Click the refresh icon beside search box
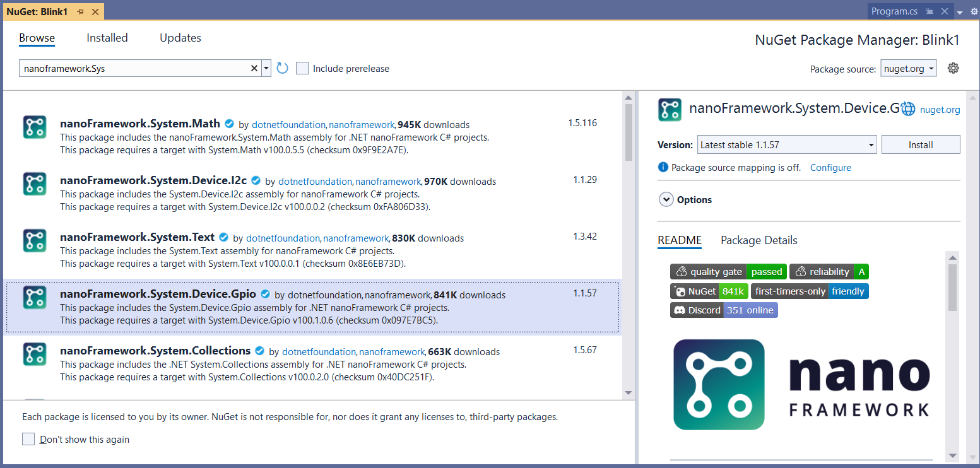The width and height of the screenshot is (980, 468). pyautogui.click(x=282, y=68)
